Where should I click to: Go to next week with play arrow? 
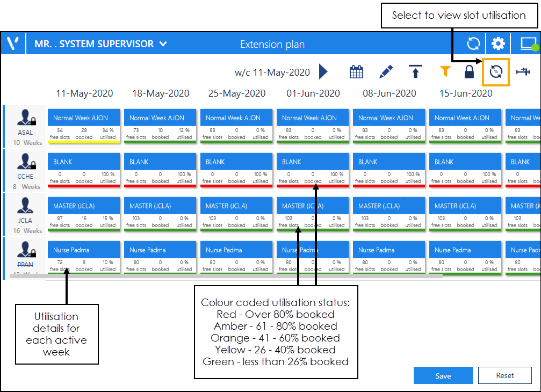click(323, 72)
